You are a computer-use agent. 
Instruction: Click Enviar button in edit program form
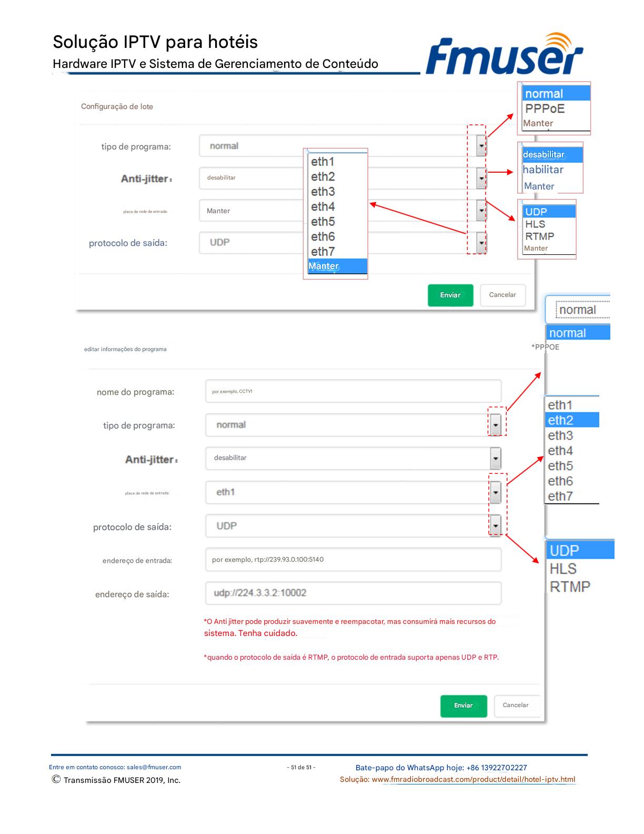point(464,706)
